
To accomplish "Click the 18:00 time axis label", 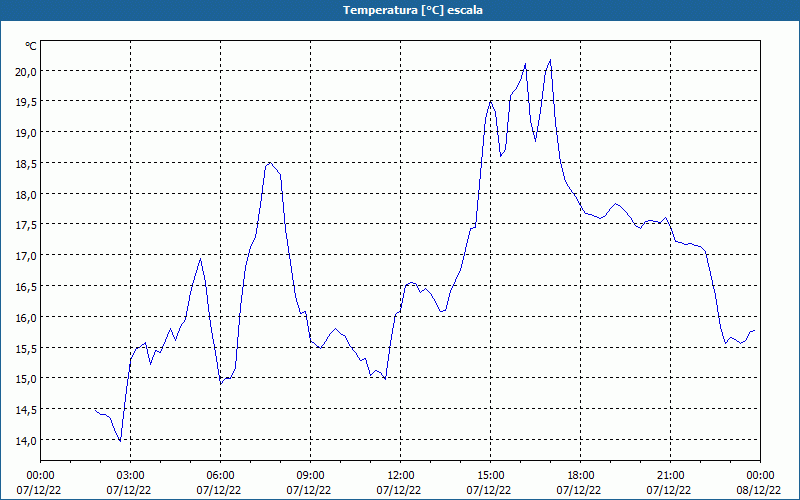I will click(581, 476).
